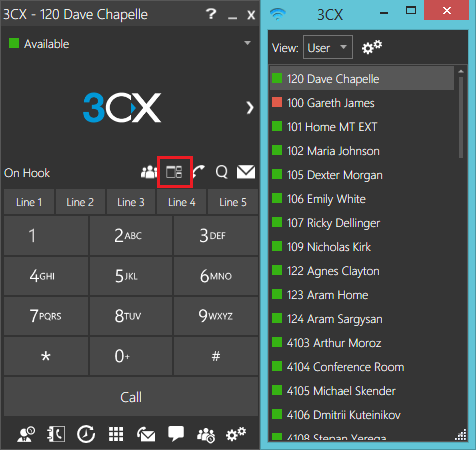Select 4106 Dmitrii Kuteinikov entry

(362, 415)
